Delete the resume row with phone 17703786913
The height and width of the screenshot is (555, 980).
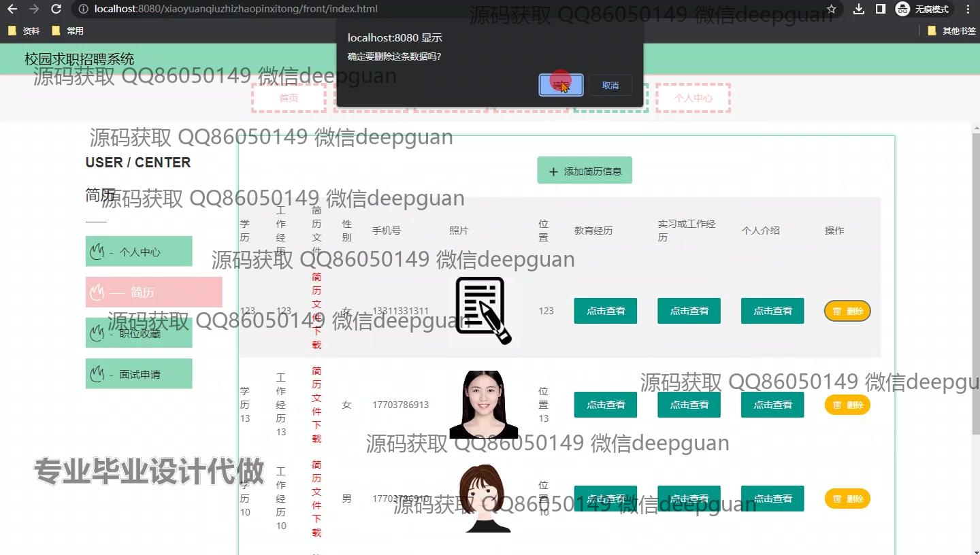click(x=847, y=405)
